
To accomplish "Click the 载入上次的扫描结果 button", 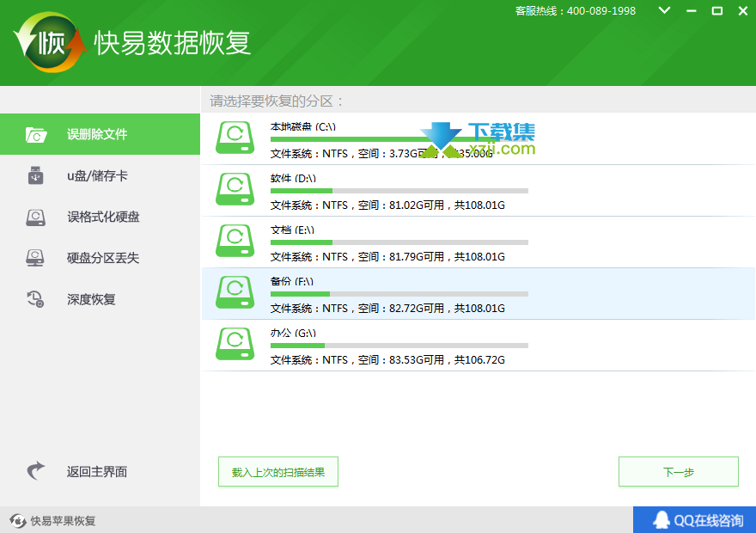I will coord(278,472).
